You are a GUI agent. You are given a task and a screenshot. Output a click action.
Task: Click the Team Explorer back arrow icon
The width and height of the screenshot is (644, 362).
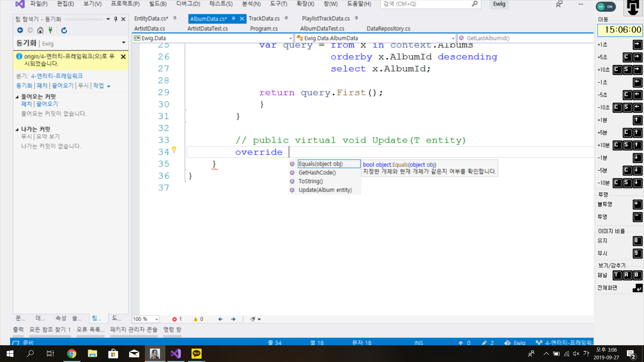tap(20, 30)
